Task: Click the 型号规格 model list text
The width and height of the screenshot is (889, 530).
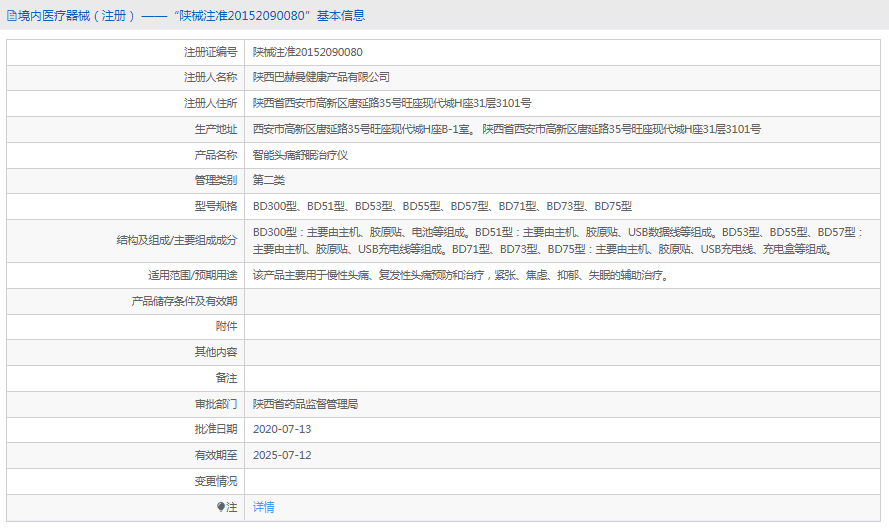Action: point(442,207)
